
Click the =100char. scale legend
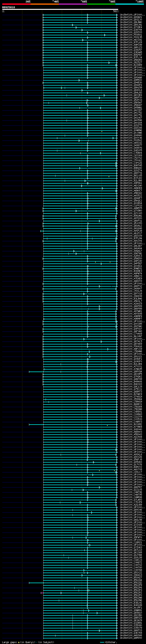click(109, 642)
